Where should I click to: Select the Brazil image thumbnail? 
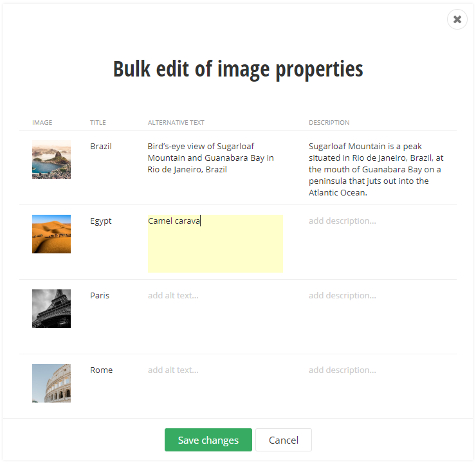(51, 159)
